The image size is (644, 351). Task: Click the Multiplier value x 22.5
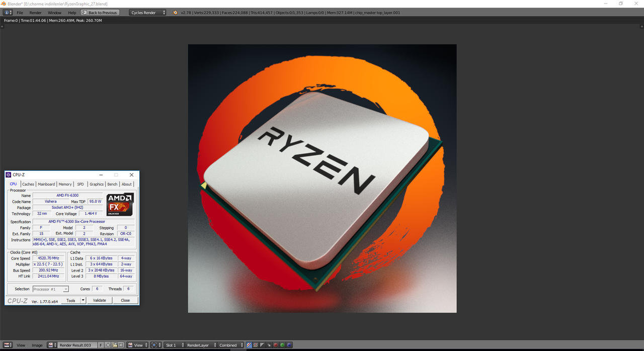tap(49, 264)
